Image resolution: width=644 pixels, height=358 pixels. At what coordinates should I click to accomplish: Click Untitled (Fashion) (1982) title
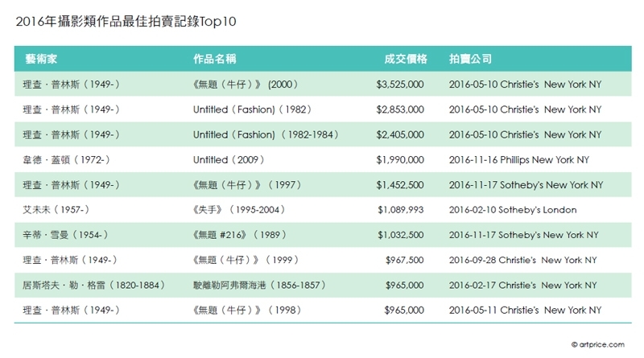tap(252, 109)
